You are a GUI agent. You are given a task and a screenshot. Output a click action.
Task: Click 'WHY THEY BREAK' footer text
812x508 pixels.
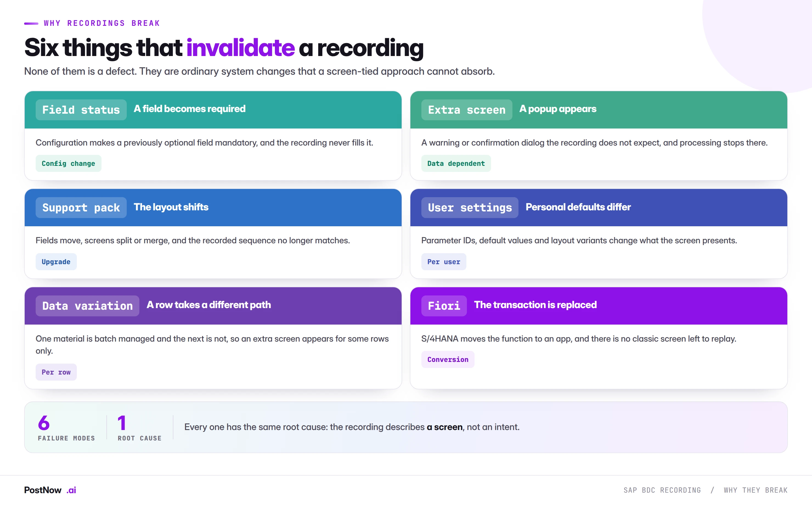coord(756,490)
